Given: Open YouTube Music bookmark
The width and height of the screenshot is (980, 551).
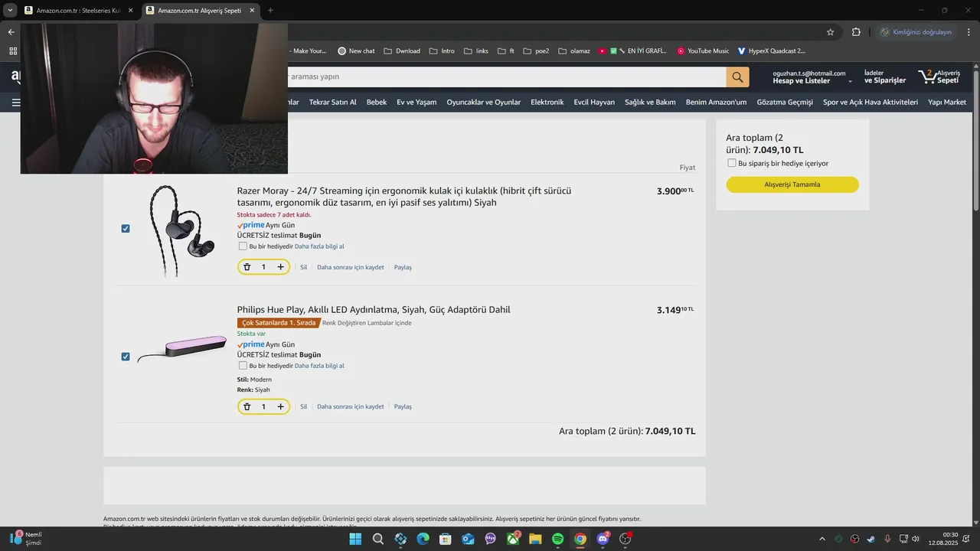Looking at the screenshot, I should click(703, 51).
